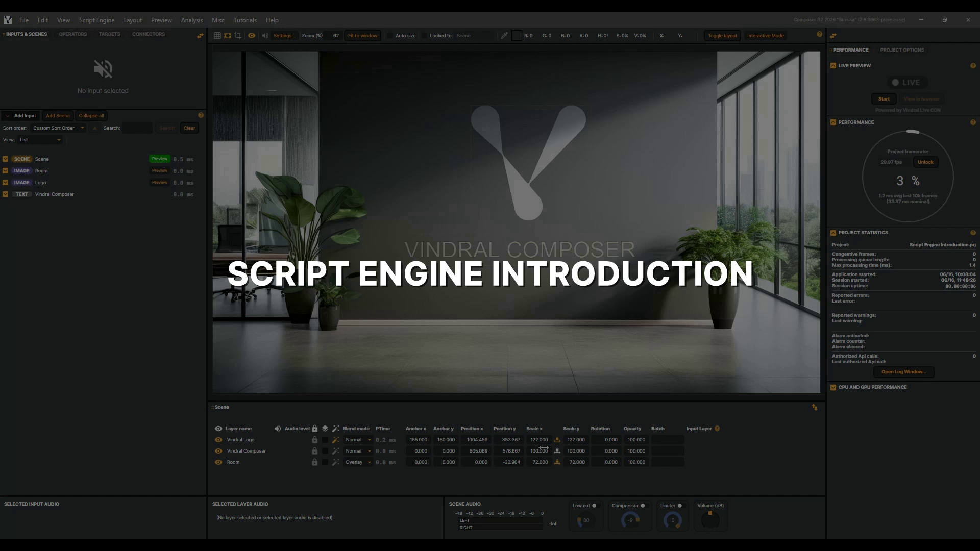Toggle the grid overlay icon in preview toolbar

coord(217,36)
